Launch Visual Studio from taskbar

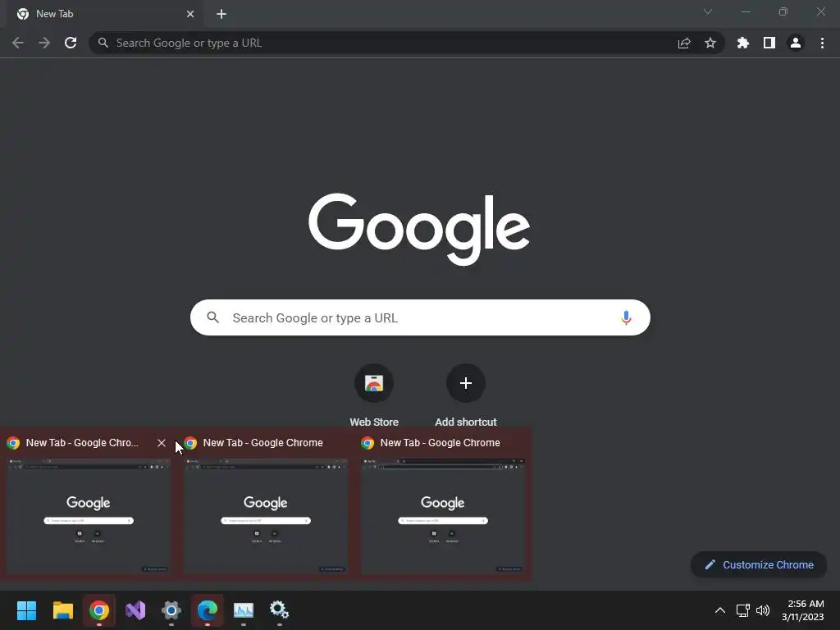[x=135, y=610]
